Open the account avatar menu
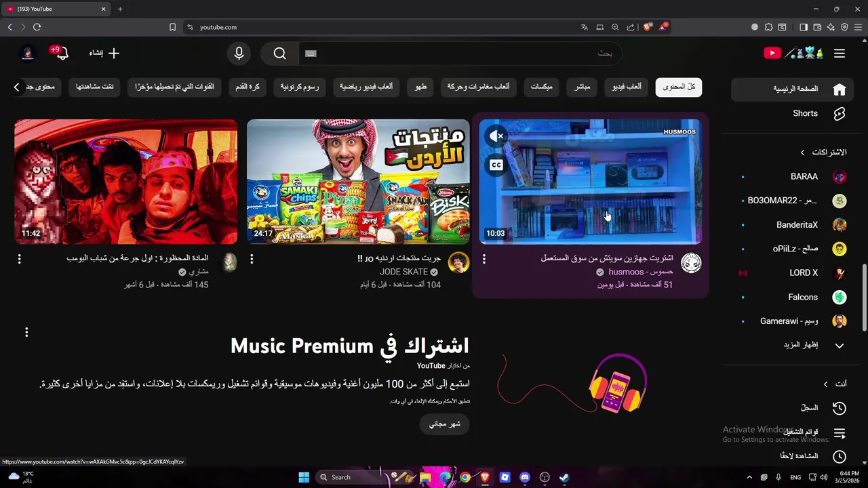Image resolution: width=868 pixels, height=488 pixels. (27, 53)
